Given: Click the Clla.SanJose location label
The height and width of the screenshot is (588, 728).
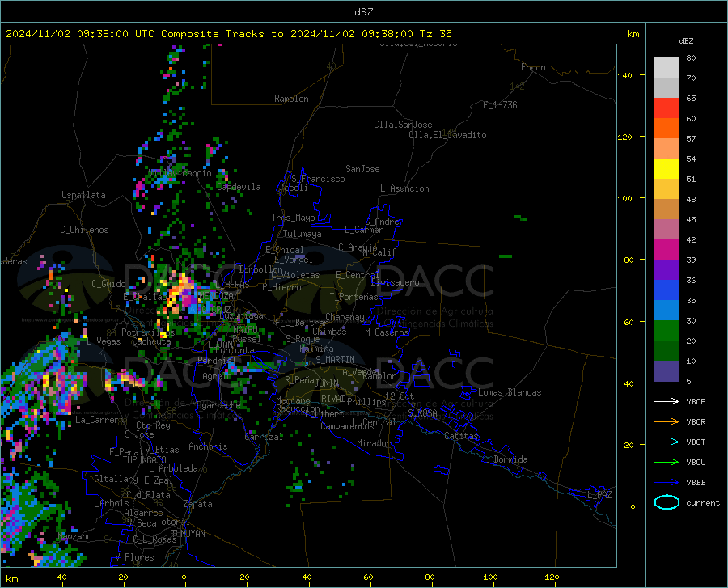Looking at the screenshot, I should 403,125.
